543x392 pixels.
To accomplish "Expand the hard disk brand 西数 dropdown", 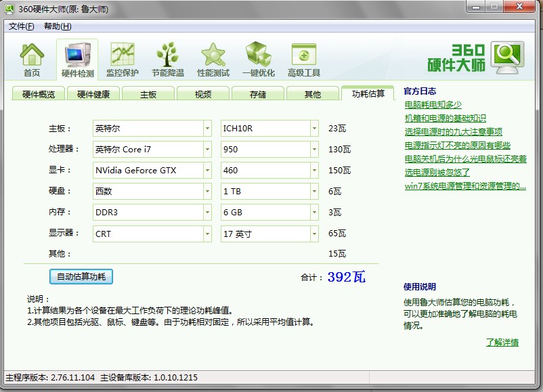I will click(207, 192).
